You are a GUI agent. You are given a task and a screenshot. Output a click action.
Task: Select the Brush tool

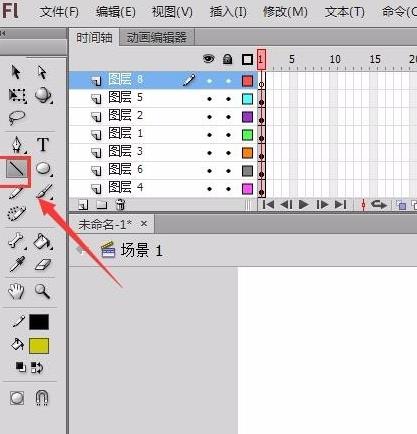(44, 192)
